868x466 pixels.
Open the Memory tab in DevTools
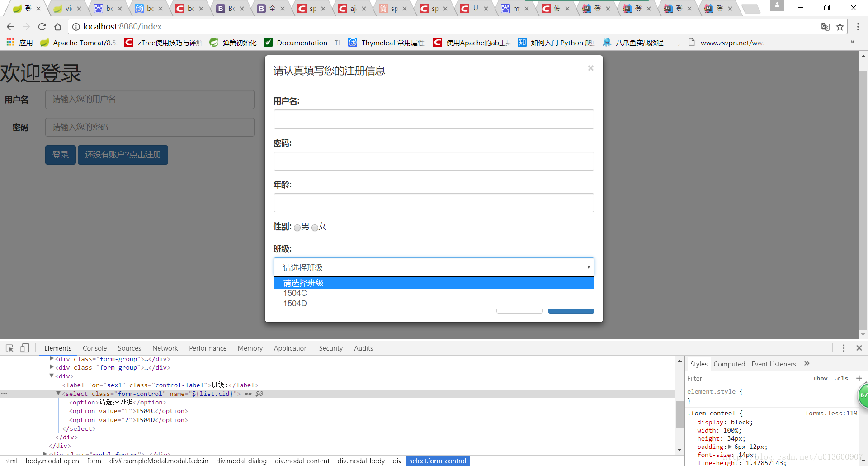250,348
